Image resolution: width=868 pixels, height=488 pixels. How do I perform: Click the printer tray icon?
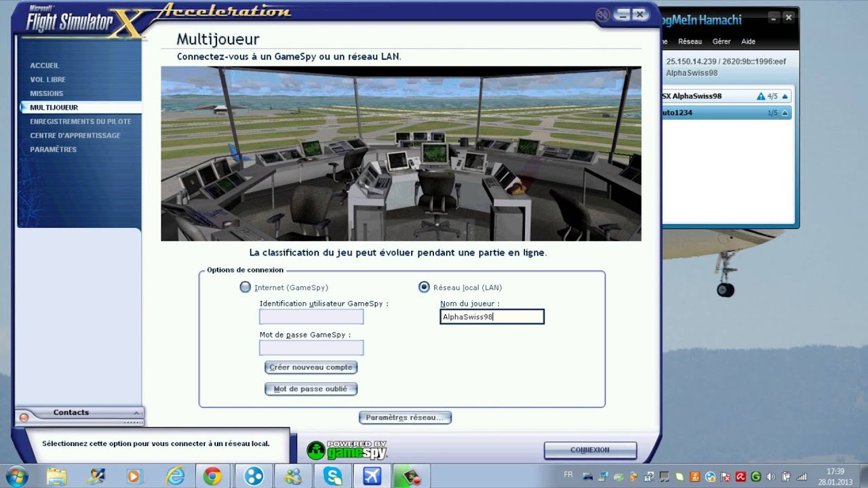point(619,477)
